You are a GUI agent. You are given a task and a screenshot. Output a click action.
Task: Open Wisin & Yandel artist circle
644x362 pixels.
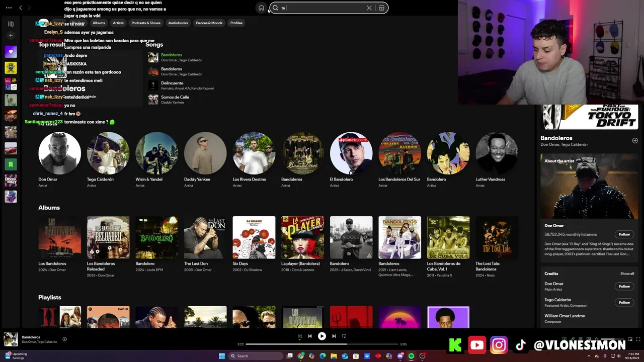tap(156, 153)
